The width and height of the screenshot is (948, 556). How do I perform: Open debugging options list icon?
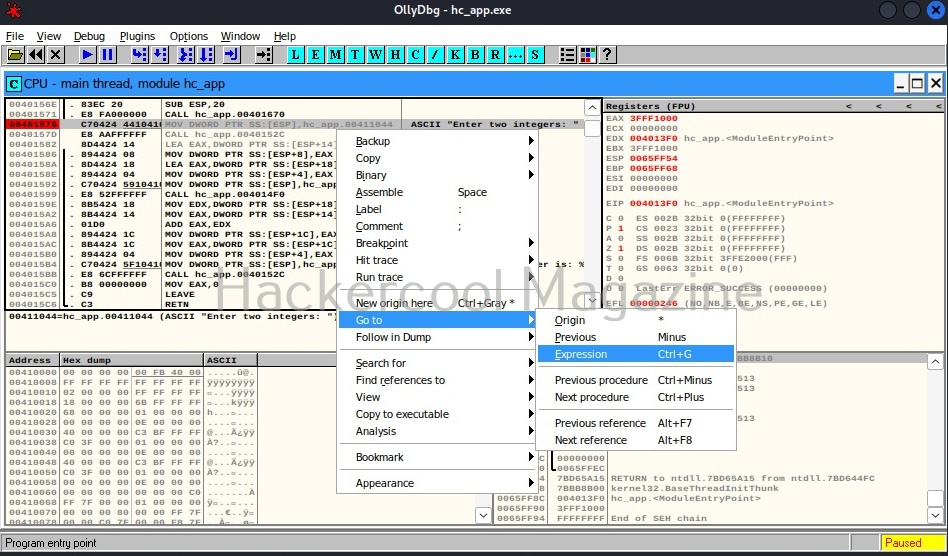[x=567, y=55]
